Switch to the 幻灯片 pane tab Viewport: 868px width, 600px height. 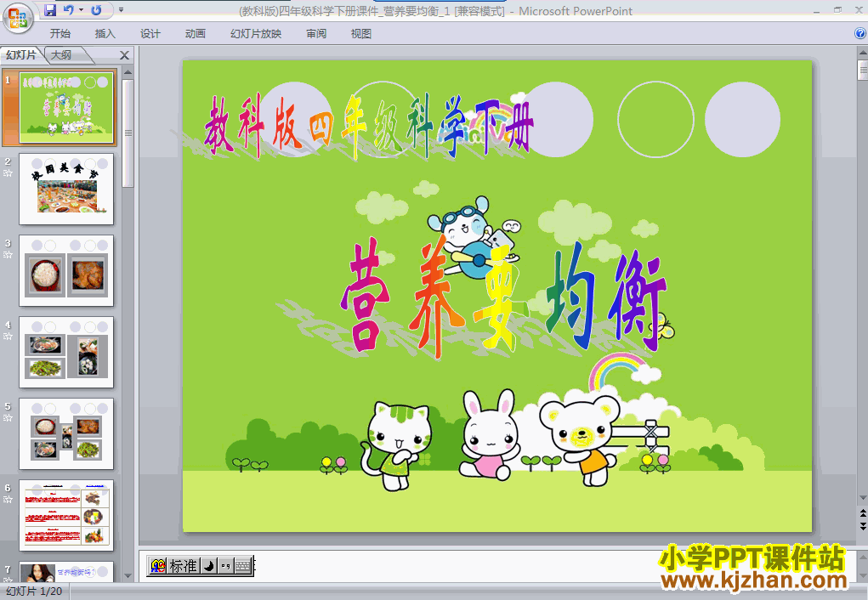coord(21,54)
